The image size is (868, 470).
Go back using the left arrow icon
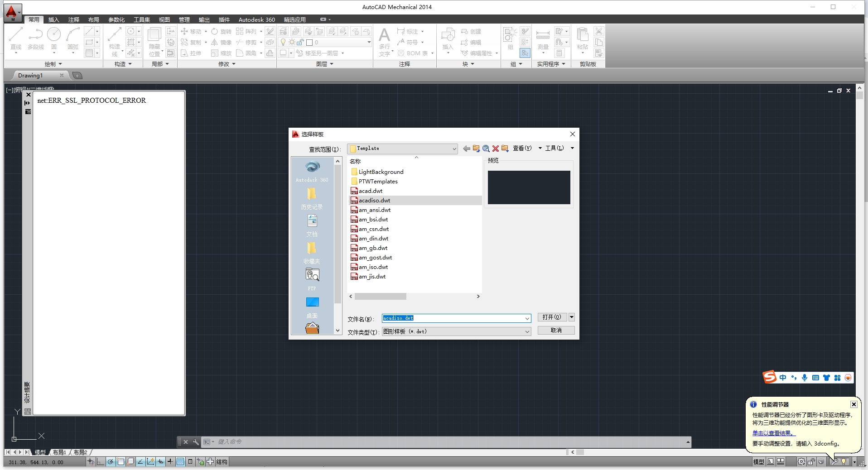coord(466,149)
